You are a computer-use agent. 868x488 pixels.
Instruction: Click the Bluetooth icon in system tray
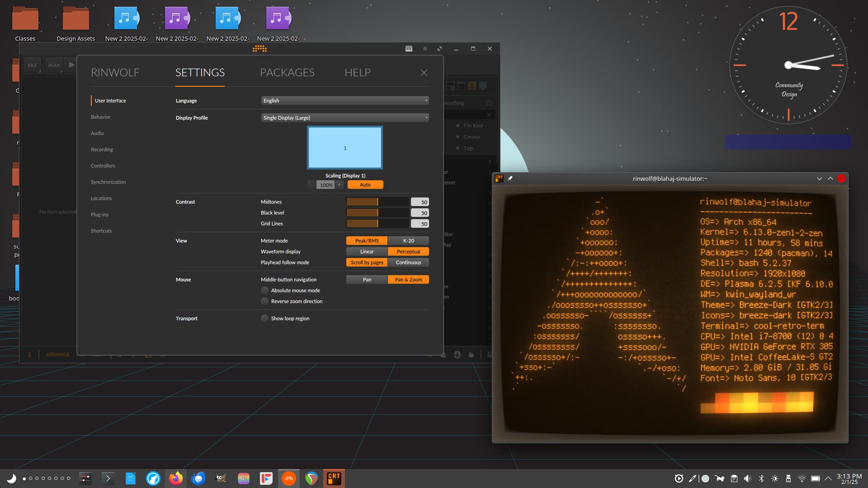(761, 479)
